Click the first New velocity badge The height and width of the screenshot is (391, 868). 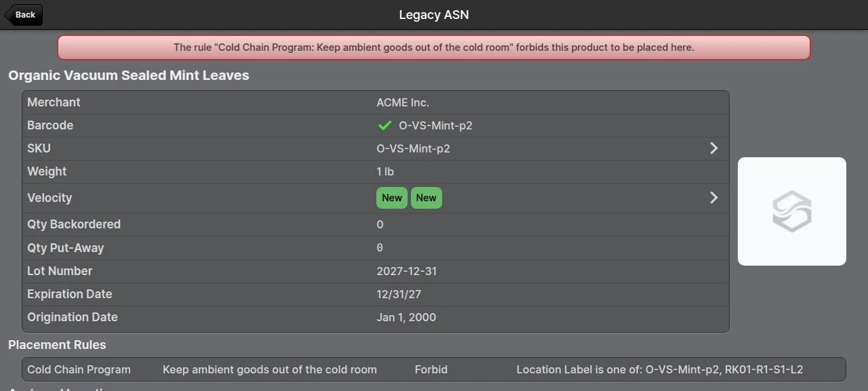click(392, 198)
